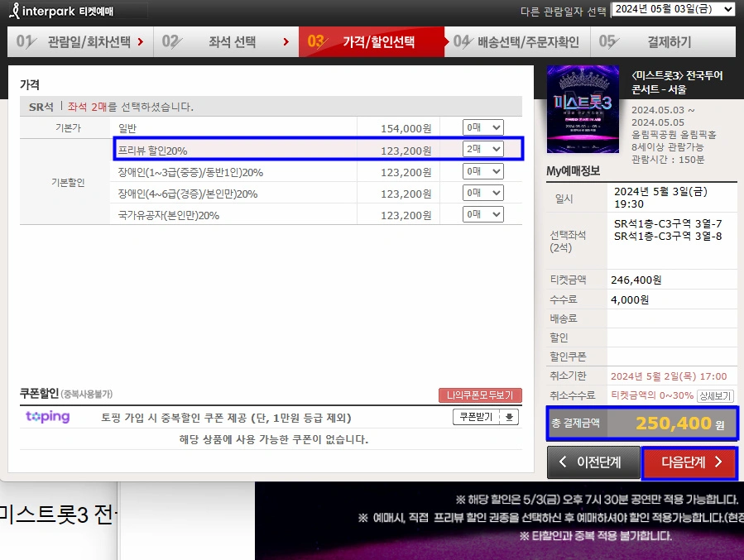The image size is (744, 560).
Task: Click the 일반 price row label
Action: [127, 128]
